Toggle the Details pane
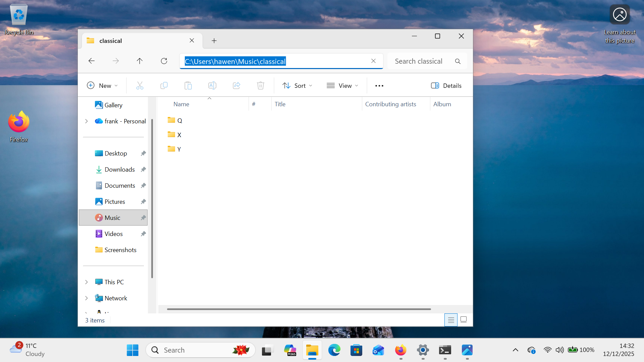644x362 pixels. click(x=446, y=86)
